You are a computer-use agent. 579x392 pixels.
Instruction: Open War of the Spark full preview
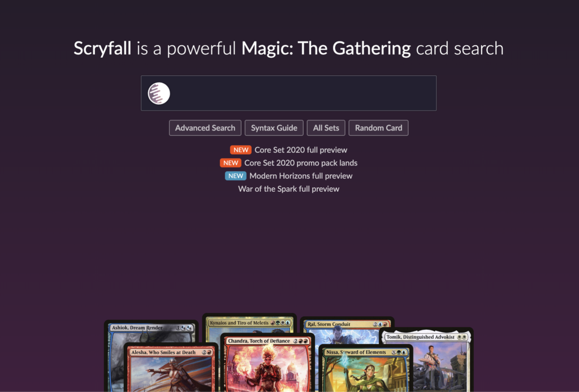pos(288,189)
